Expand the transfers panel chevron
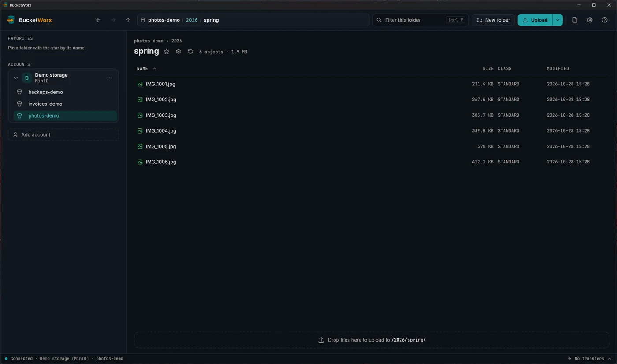Viewport: 617px width, 364px height. coord(610,359)
